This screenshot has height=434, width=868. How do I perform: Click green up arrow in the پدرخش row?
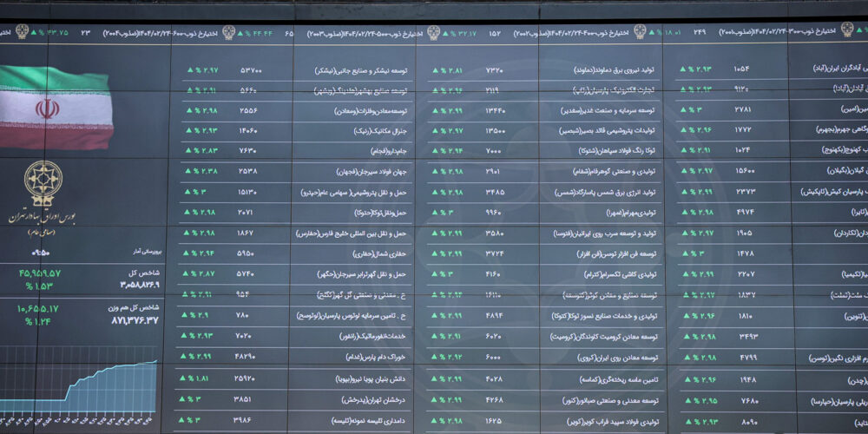pos(182,398)
